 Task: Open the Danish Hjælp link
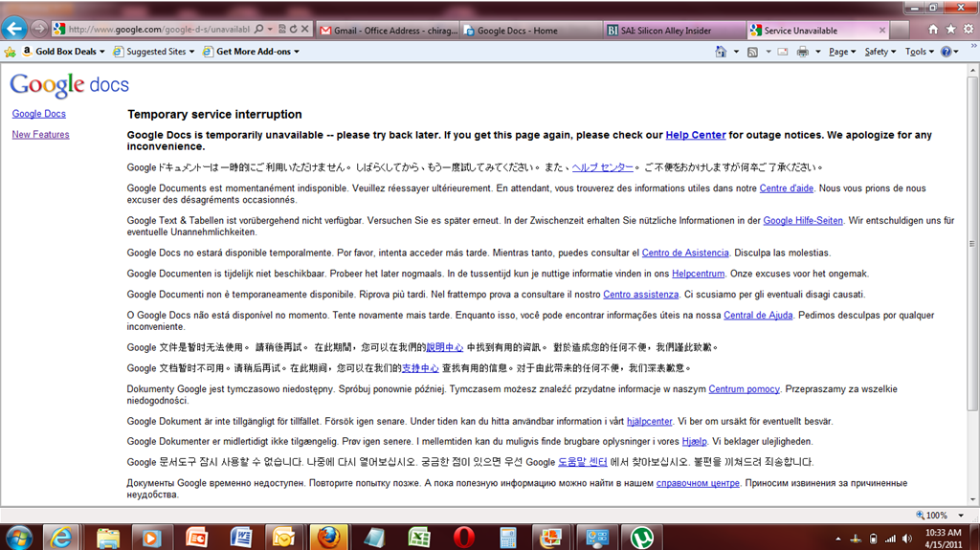(x=694, y=441)
